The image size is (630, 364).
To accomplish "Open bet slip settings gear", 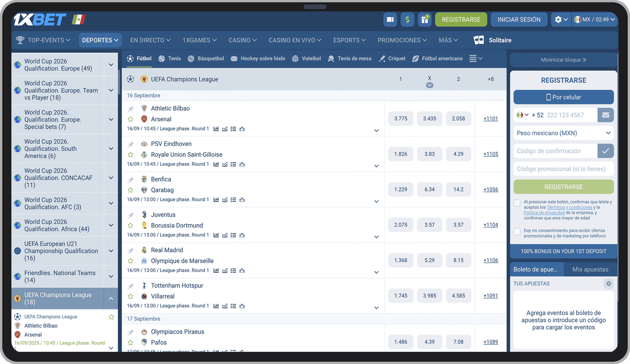I will pyautogui.click(x=609, y=284).
